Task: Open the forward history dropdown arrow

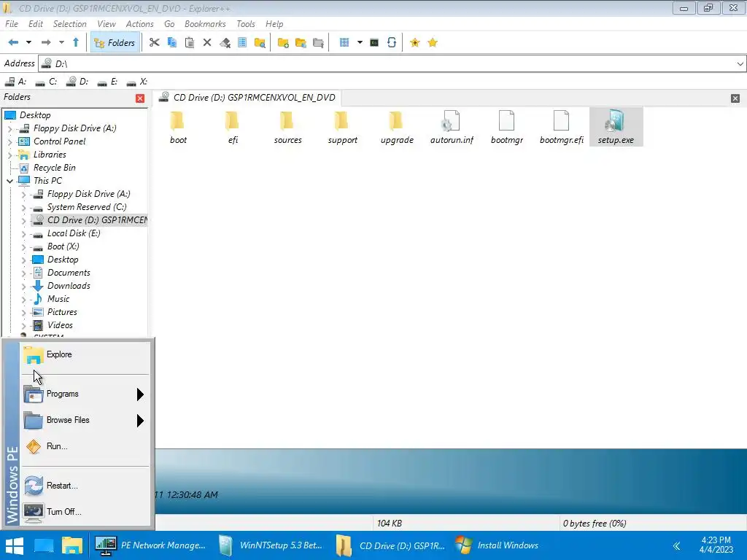Action: pos(61,42)
